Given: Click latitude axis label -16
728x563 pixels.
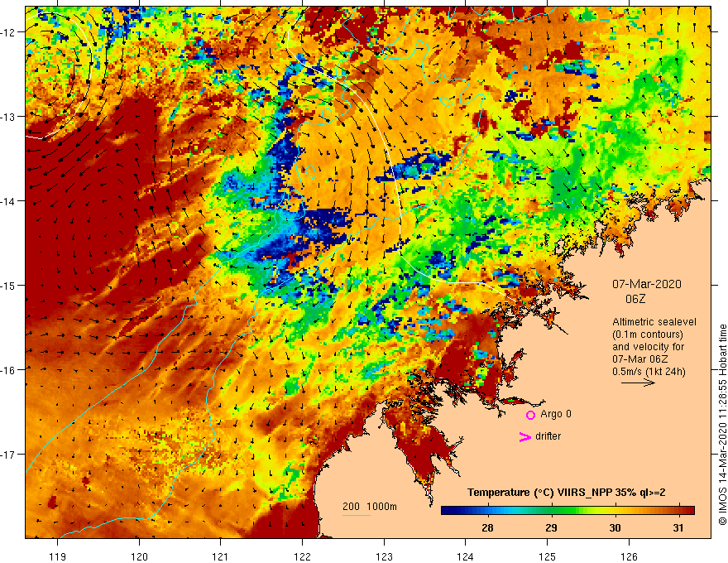Looking at the screenshot, I should 9,370.
